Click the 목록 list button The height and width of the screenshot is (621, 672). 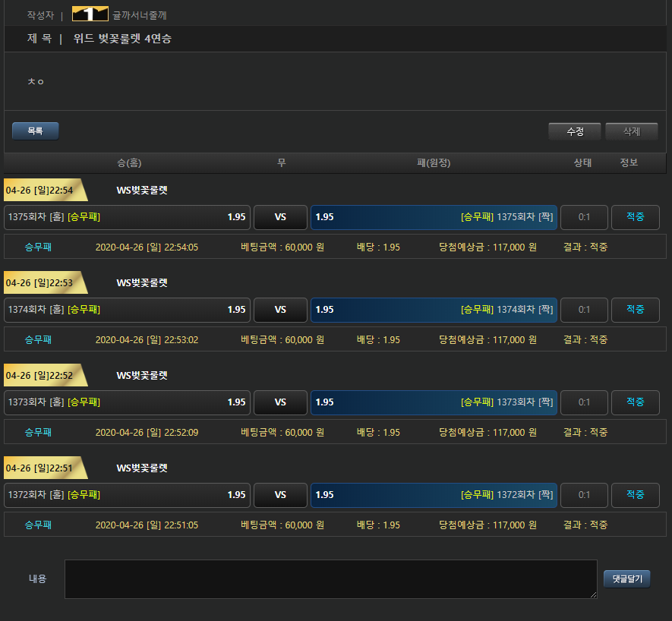pyautogui.click(x=35, y=131)
